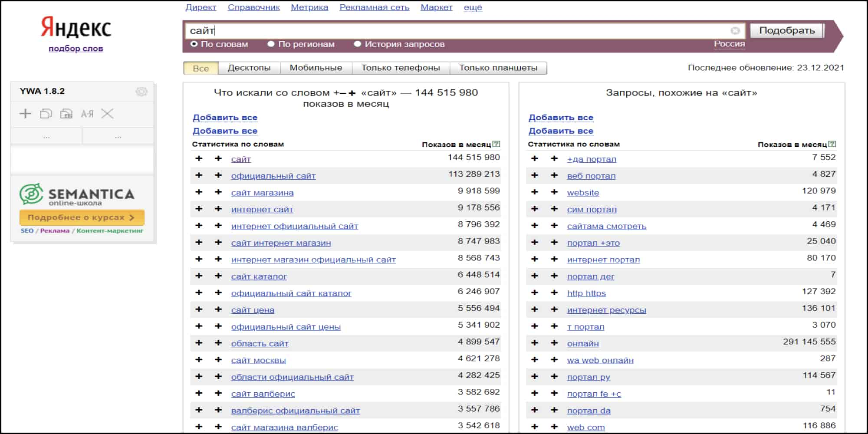Open the 'официальный сайт цены' keyword link

click(x=286, y=327)
